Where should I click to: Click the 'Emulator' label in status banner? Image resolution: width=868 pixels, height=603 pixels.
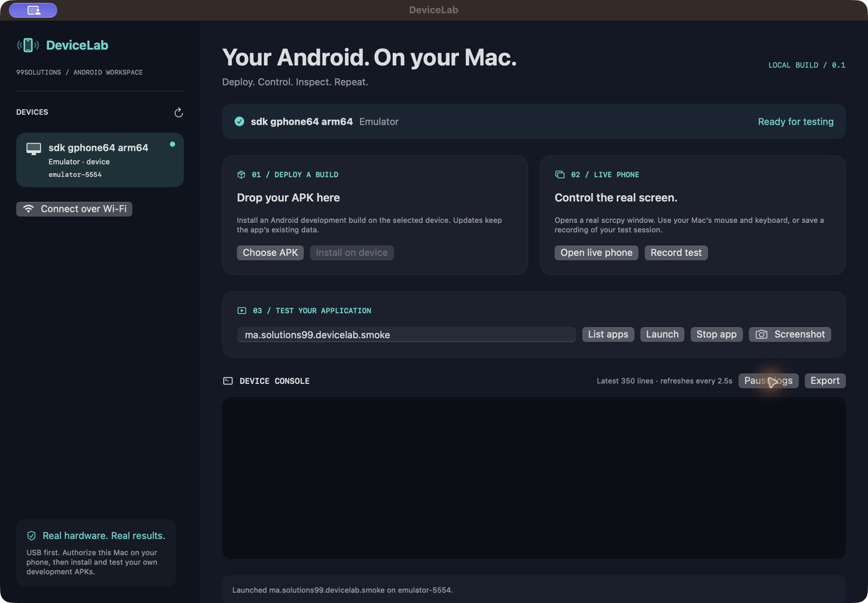(379, 121)
